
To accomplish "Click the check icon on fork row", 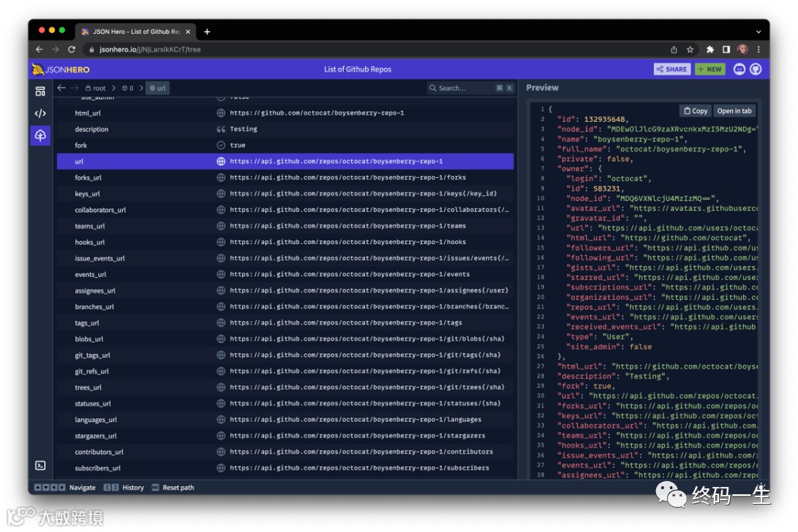I will coord(221,145).
